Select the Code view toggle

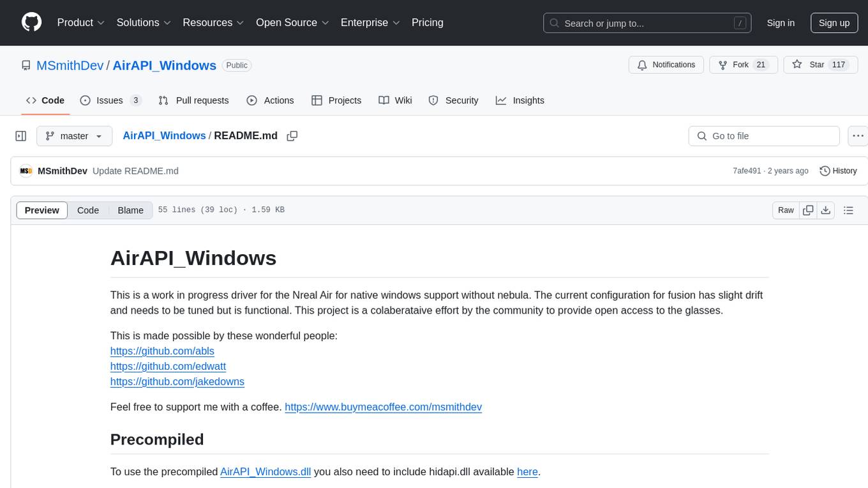point(88,210)
